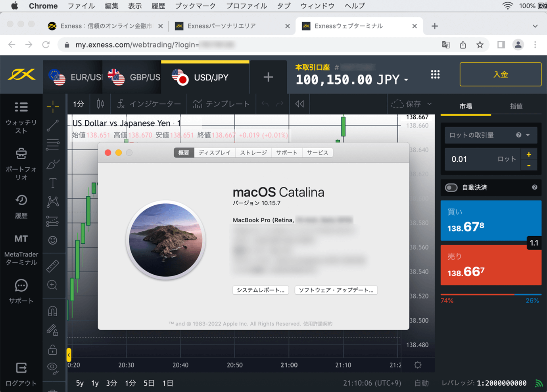547x392 pixels.
Task: Click the auto close help icon
Action: [x=535, y=187]
